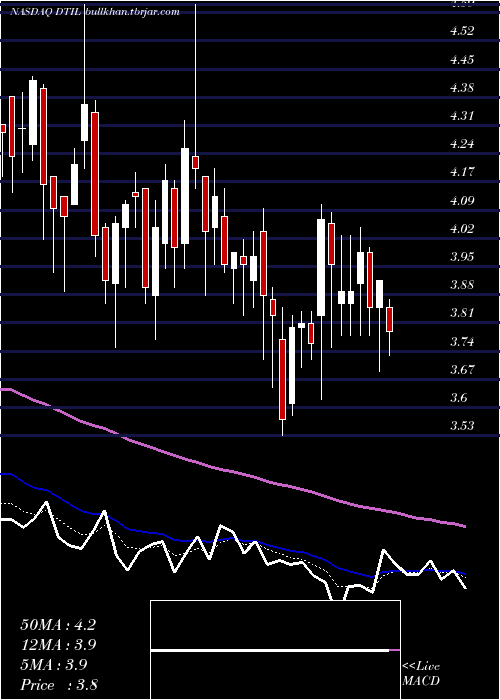Click the 3.67 price axis label
Screen dimensions: 500x700
462,370
